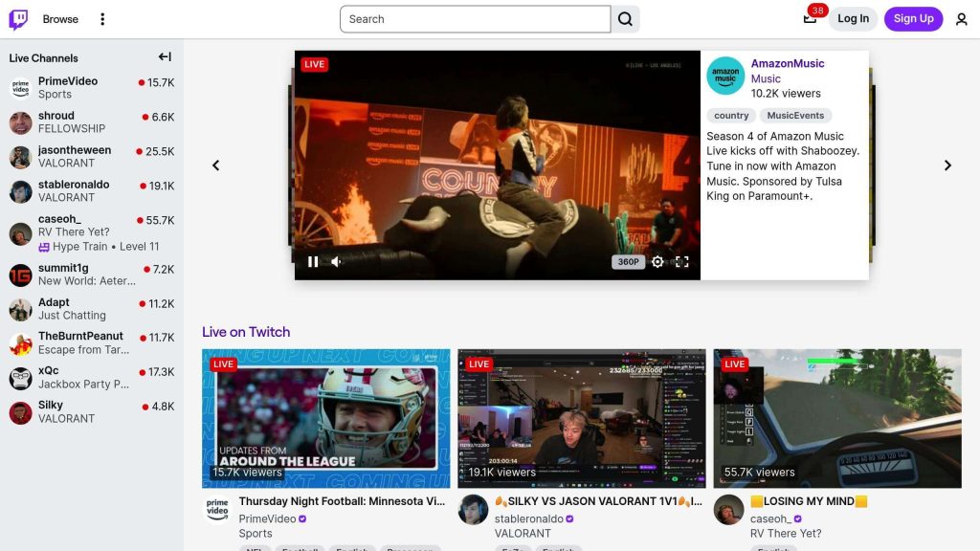Viewport: 980px width, 551px height.
Task: Open notifications via the icon showing 38 badge
Action: [810, 19]
